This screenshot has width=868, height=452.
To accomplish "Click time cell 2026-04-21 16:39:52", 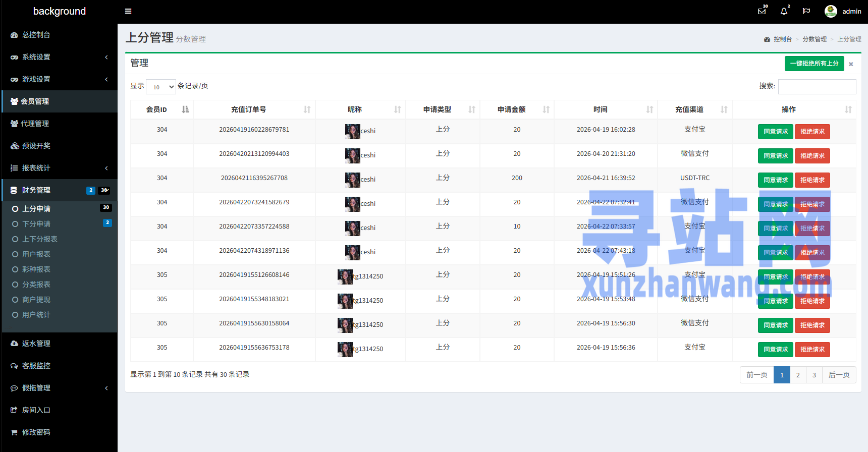I will pos(606,178).
